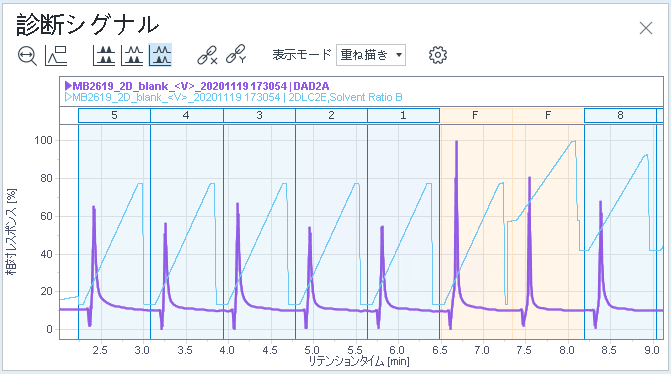This screenshot has width=671, height=374.
Task: Click the filled triangle before DAD2A signal
Action: pos(68,86)
